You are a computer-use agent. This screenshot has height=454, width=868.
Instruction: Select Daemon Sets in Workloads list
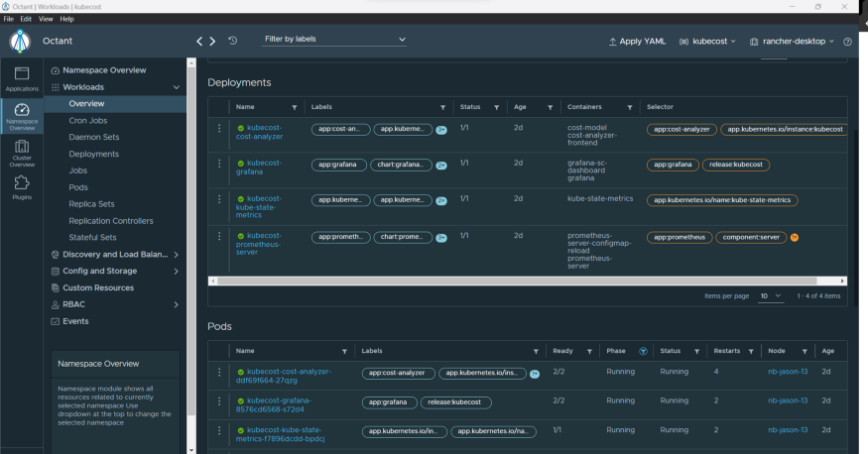click(94, 137)
